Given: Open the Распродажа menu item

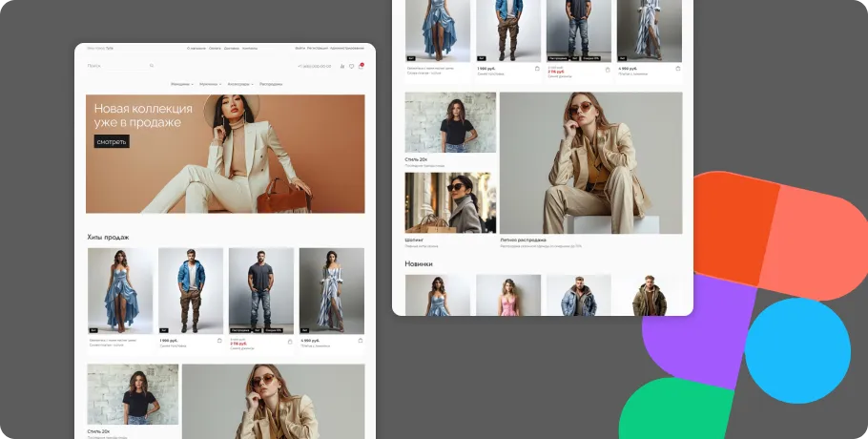Looking at the screenshot, I should [x=271, y=84].
